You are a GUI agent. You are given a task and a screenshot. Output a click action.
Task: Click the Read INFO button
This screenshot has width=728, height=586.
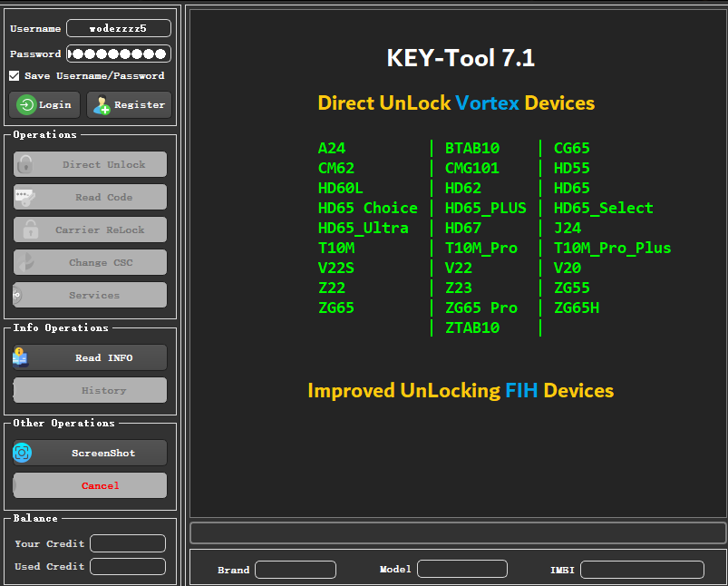90,357
